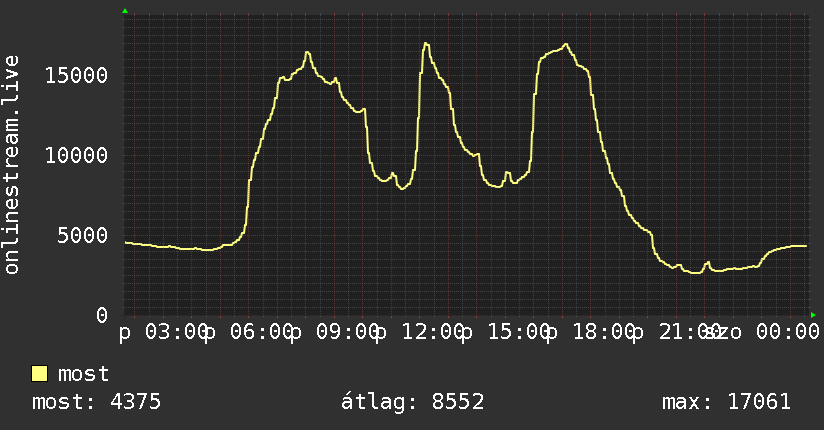Click the yellow 'most' legend color box
The width and height of the screenshot is (824, 430).
(x=39, y=374)
